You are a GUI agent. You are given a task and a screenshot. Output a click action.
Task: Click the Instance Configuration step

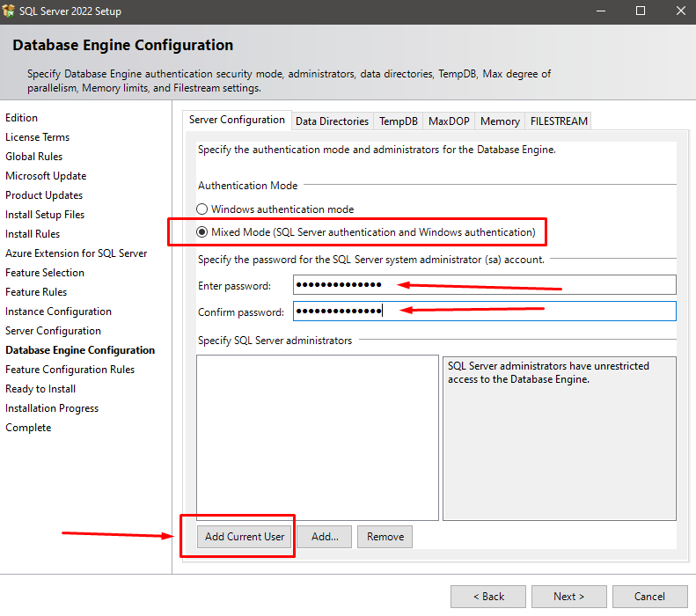[58, 312]
